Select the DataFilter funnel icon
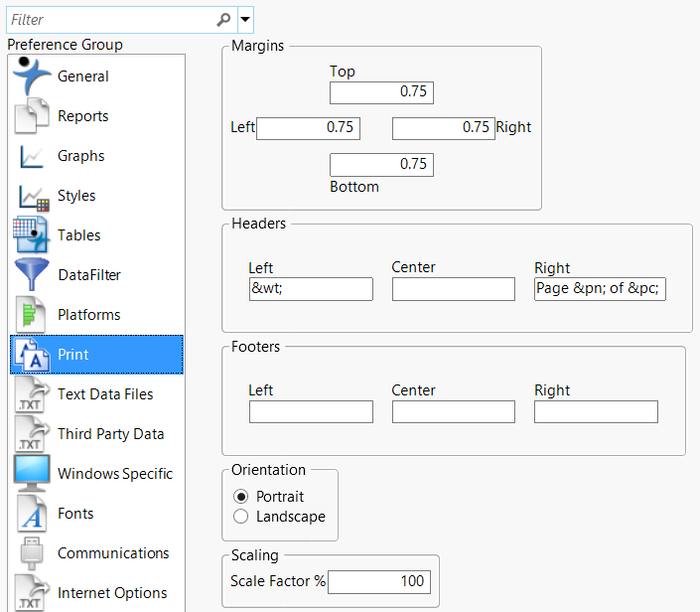The width and height of the screenshot is (700, 612). [x=32, y=275]
